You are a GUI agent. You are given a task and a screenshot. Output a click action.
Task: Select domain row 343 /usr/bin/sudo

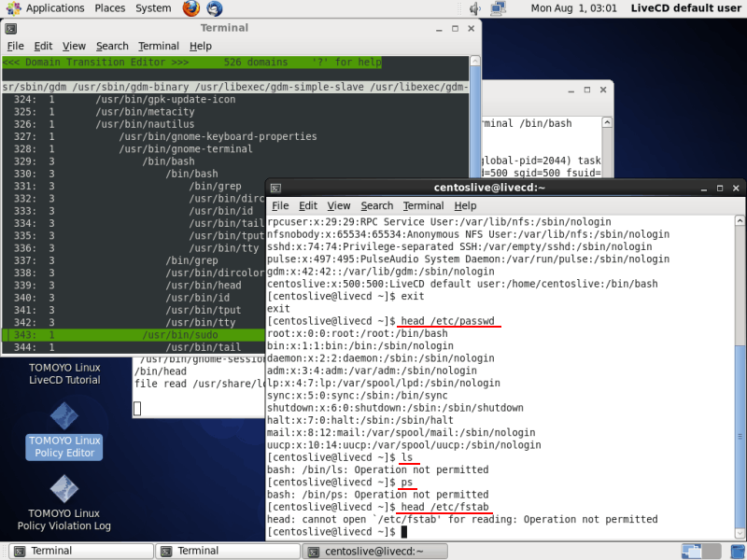(134, 335)
